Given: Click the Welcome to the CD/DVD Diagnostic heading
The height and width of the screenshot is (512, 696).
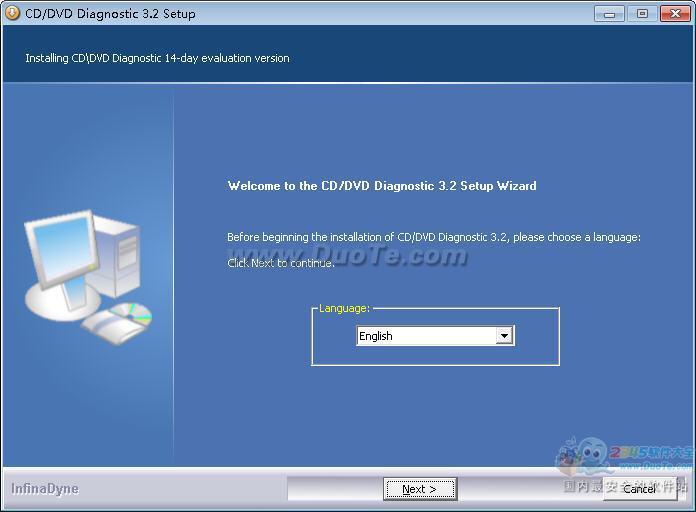Looking at the screenshot, I should (382, 186).
